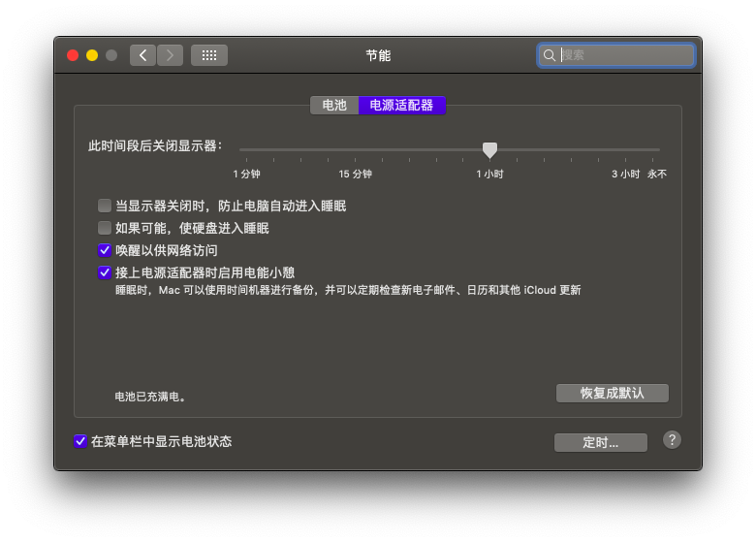
Task: Click the 1 分钟 slider label
Action: 247,175
